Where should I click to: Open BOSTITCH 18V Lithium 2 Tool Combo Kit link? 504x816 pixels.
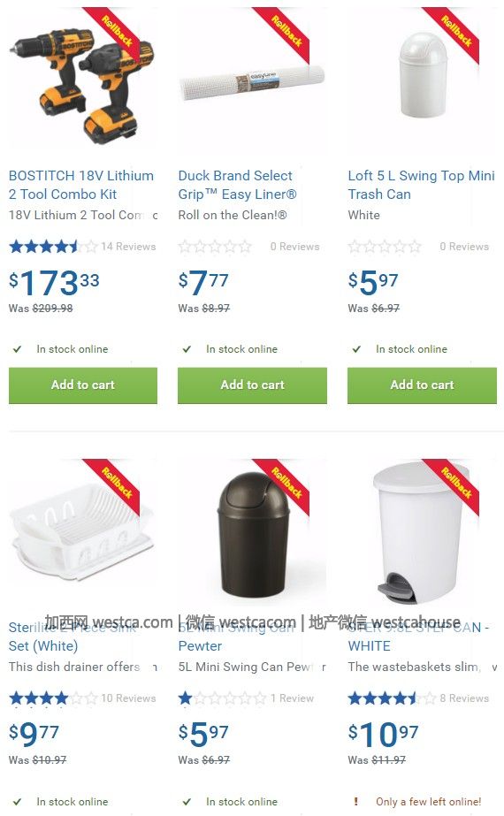pyautogui.click(x=81, y=185)
